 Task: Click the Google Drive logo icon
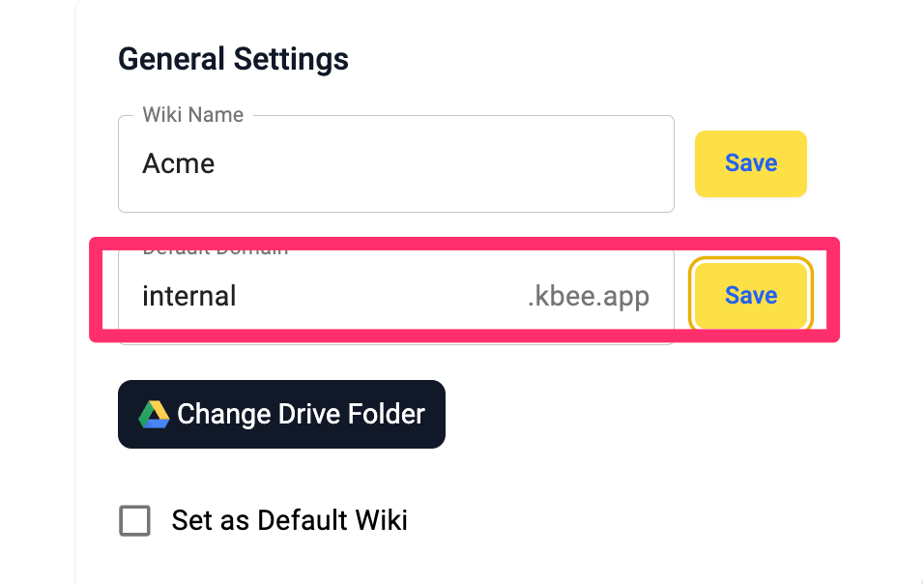[154, 414]
